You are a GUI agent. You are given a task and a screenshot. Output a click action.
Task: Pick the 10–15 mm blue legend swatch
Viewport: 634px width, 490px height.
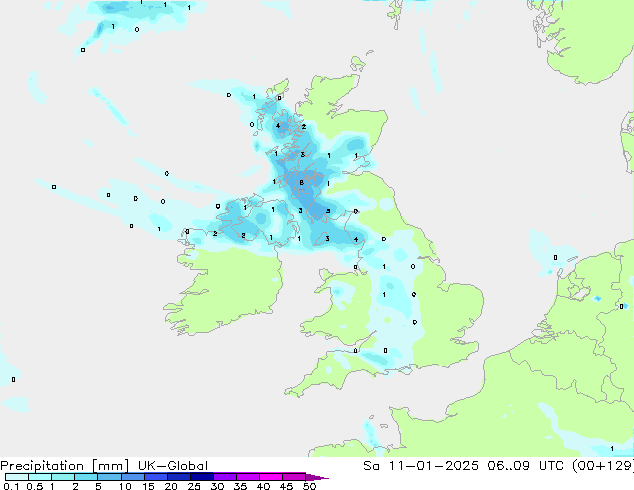pyautogui.click(x=133, y=477)
